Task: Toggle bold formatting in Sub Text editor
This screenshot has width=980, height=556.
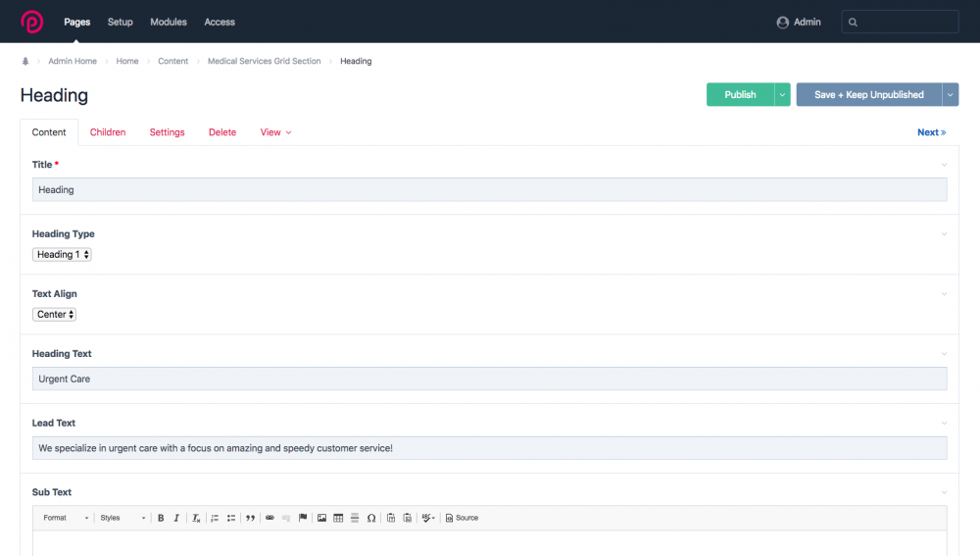Action: [161, 518]
